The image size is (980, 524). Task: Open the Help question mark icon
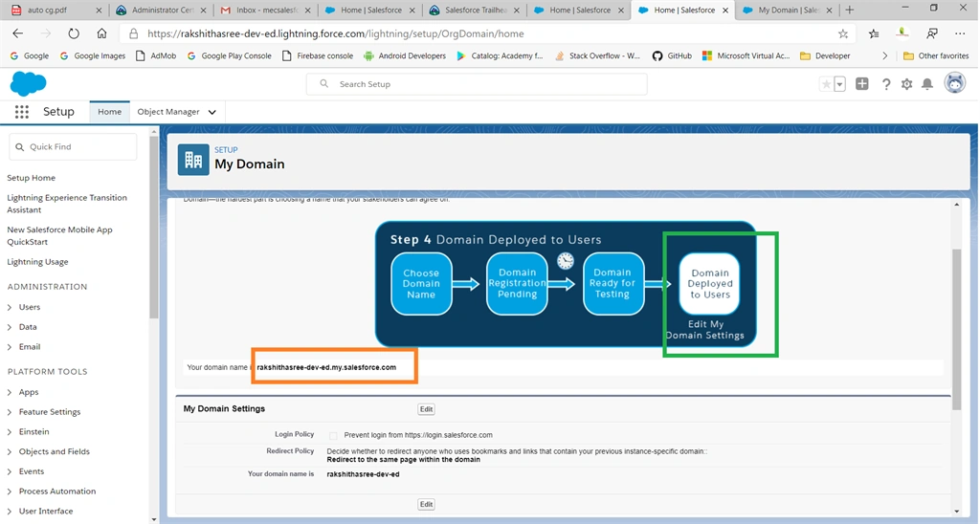pos(885,84)
